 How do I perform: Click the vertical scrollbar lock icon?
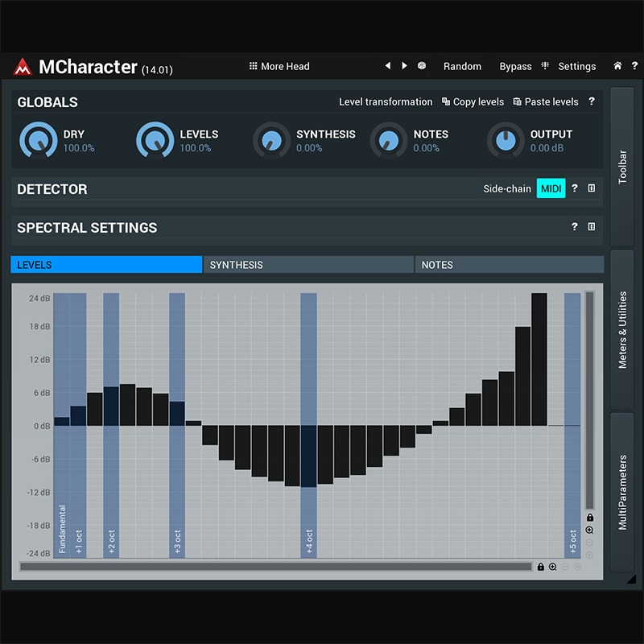pos(590,517)
